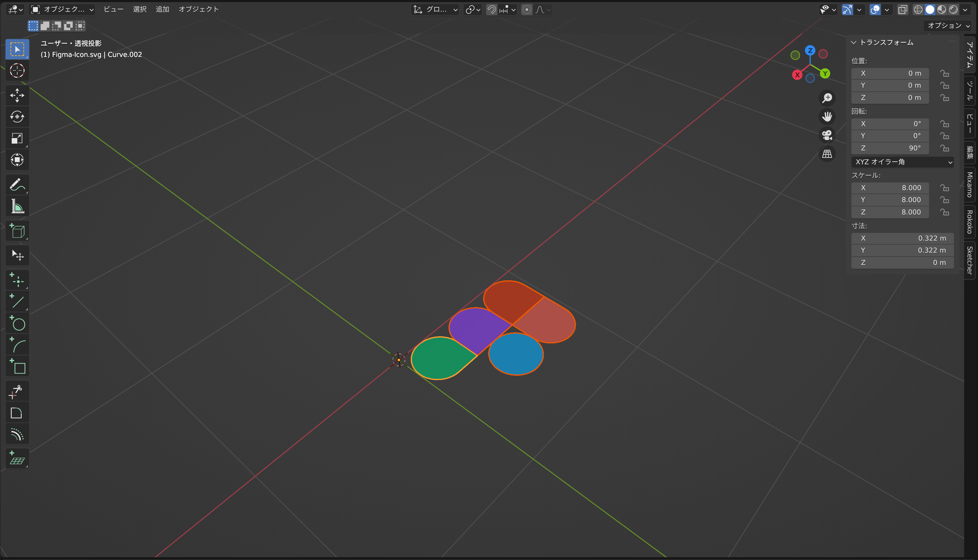The width and height of the screenshot is (978, 560).
Task: Select the Sketcher trim tool
Action: (x=17, y=391)
